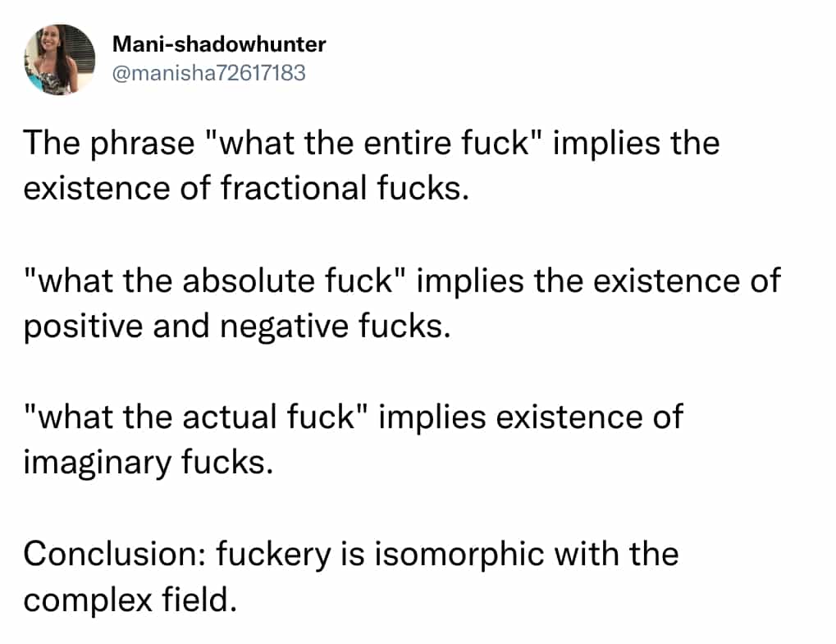
Task: Click the line beginning "what the absolute"
Action: pos(402,281)
